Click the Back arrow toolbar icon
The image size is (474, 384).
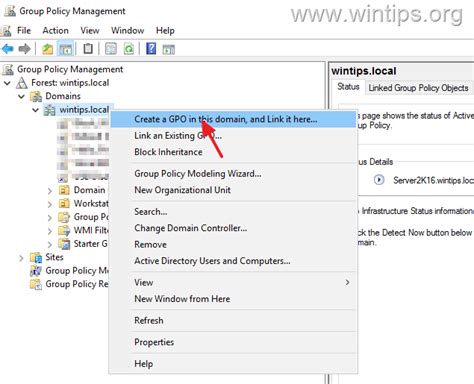pyautogui.click(x=8, y=49)
